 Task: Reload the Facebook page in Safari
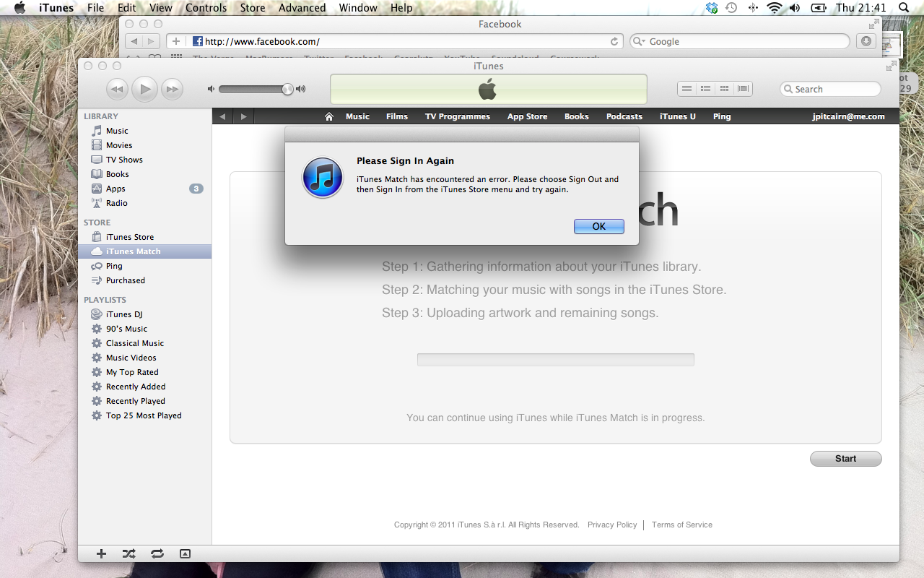(x=614, y=41)
